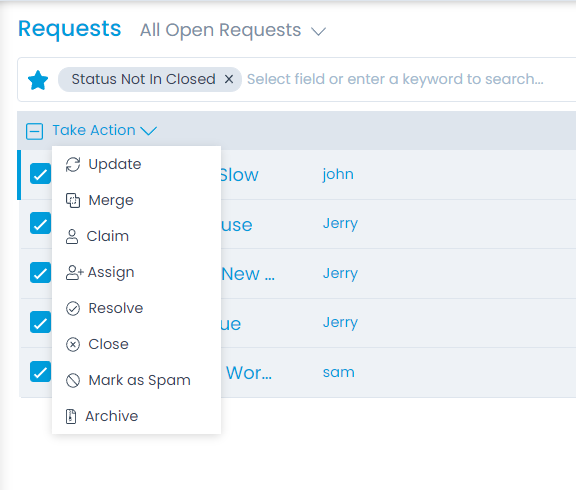Click the Archive file icon
Viewport: 576px width, 490px height.
[x=71, y=417]
